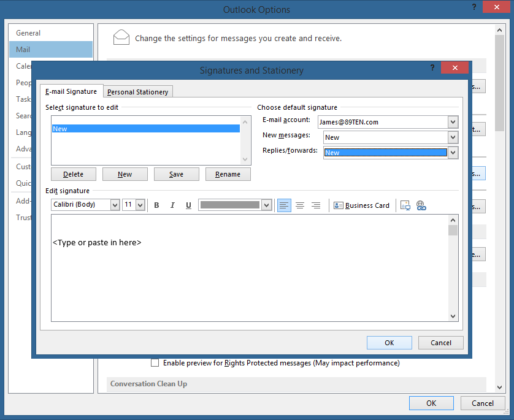
Task: Enable preview for Rights Protected messages checkbox
Action: 155,363
